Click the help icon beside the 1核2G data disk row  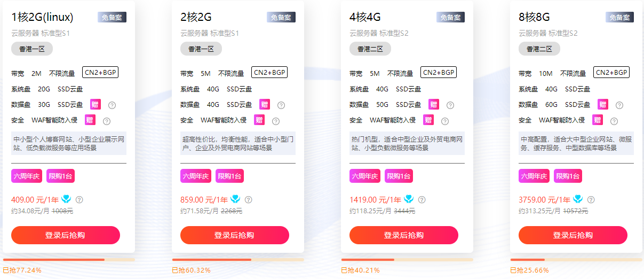[112, 105]
